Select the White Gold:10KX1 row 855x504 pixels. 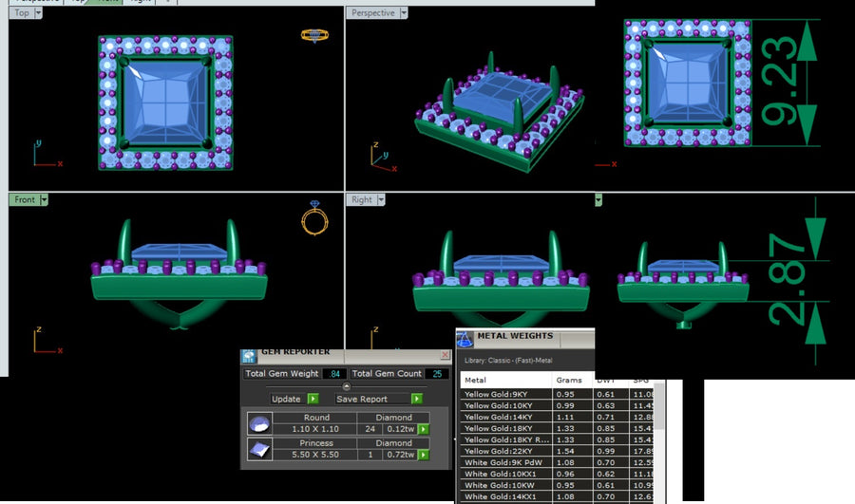click(558, 474)
